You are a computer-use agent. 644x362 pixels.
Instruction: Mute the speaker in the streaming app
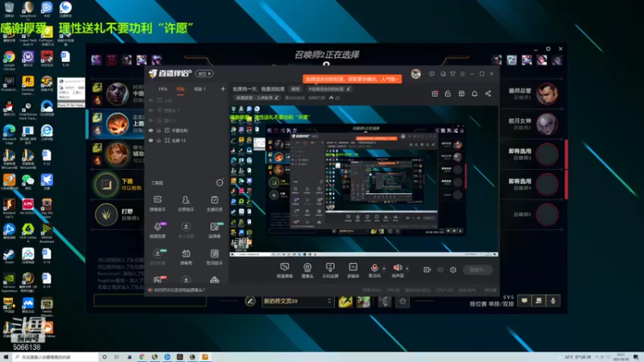397,268
